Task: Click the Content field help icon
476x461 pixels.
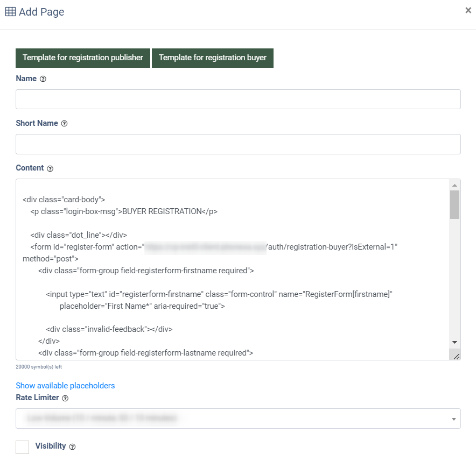Action: [x=50, y=168]
